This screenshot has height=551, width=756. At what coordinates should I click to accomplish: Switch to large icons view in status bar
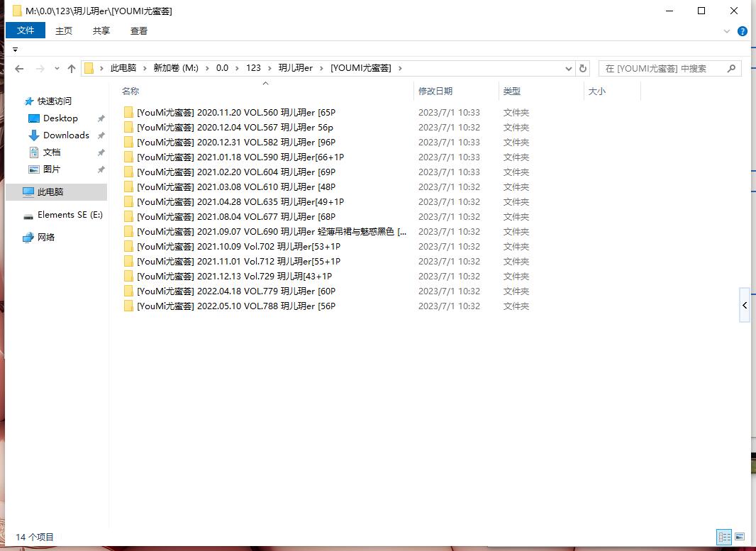click(740, 537)
